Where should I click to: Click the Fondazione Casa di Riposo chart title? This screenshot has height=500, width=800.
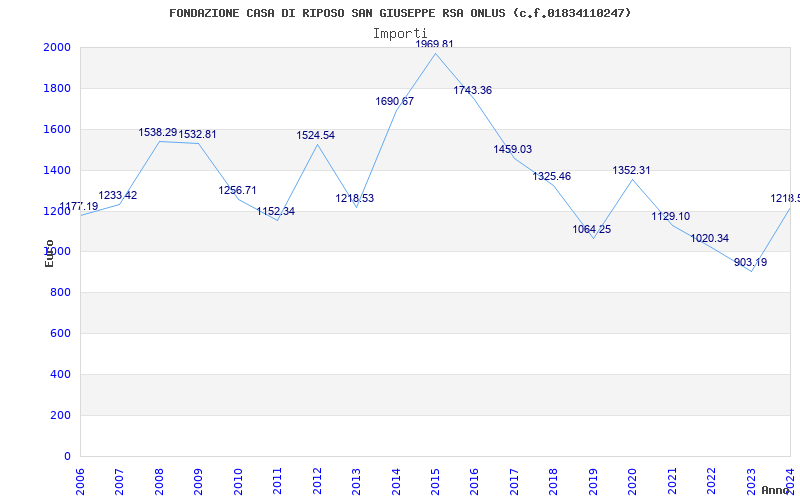tap(400, 13)
